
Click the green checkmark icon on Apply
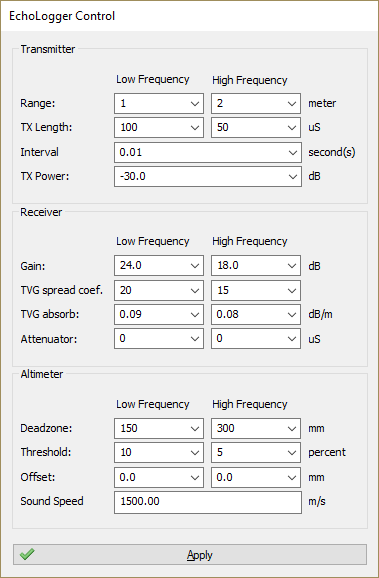click(x=27, y=554)
